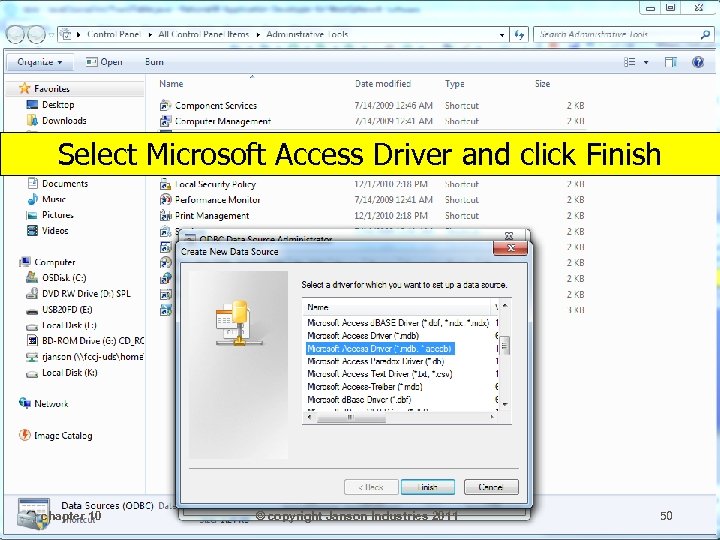Click the Explorer Back navigation button
This screenshot has width=720, height=540.
(15, 34)
